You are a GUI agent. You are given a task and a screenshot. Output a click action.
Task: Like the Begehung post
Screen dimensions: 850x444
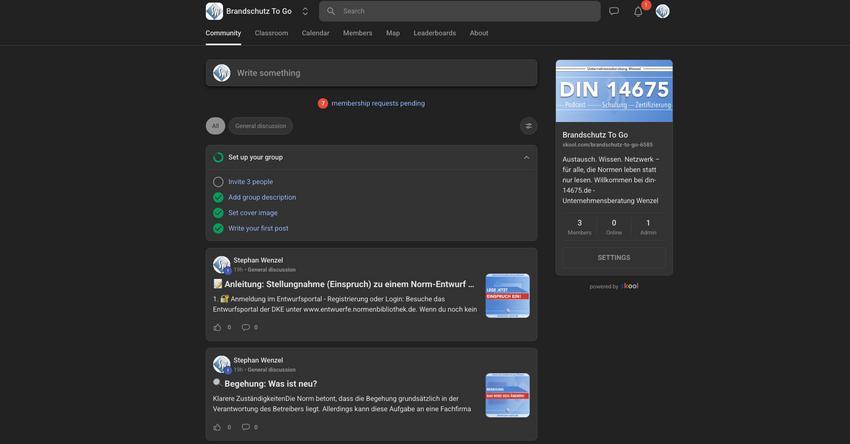217,427
